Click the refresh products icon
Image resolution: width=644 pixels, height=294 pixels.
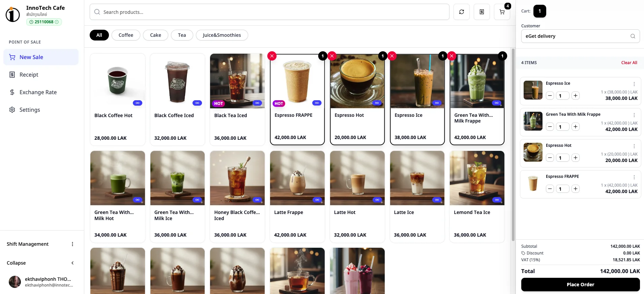point(461,12)
